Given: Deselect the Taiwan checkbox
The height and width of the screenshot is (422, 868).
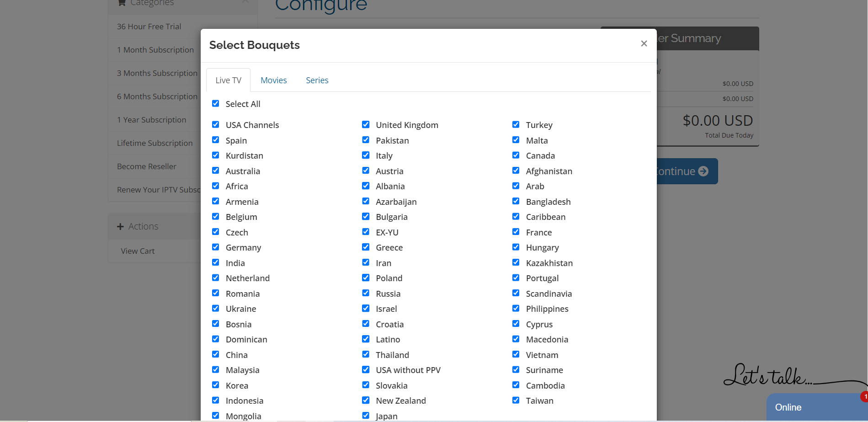Looking at the screenshot, I should pos(516,400).
